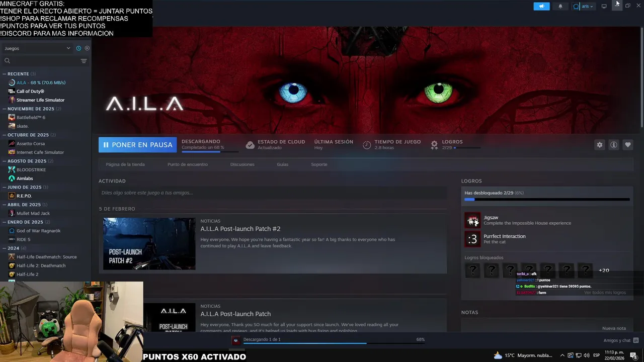
Task: Click the skate. game icon
Action: [x=12, y=126]
